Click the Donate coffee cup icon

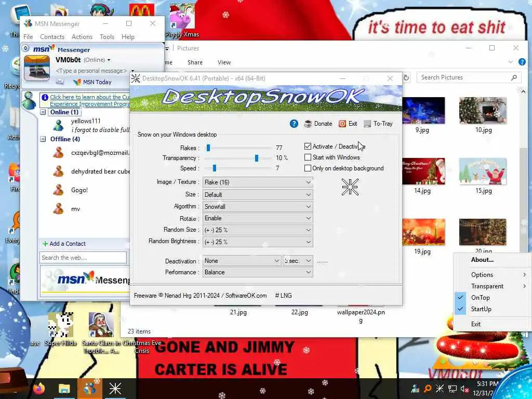click(308, 124)
